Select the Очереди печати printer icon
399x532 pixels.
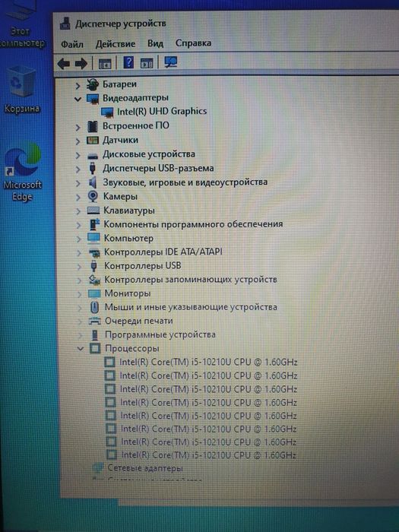click(95, 321)
